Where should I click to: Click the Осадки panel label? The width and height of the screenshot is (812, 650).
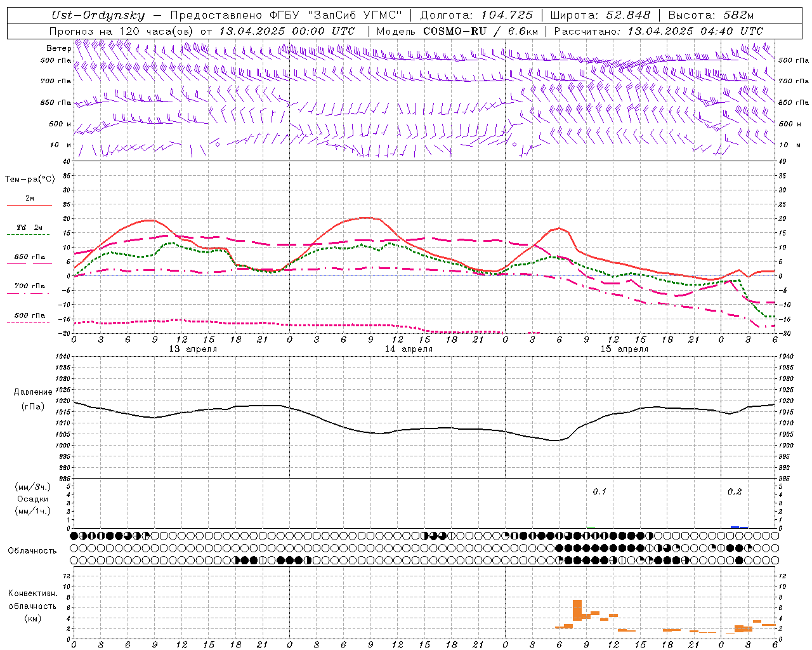(32, 499)
